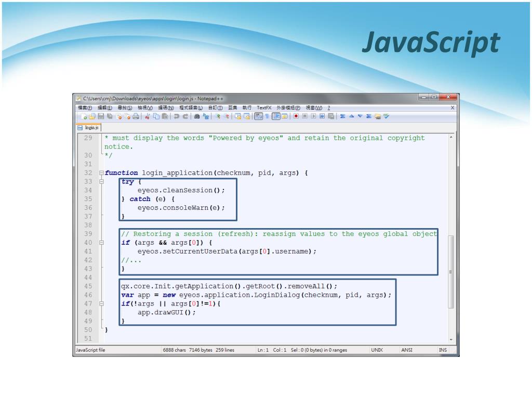Screen dimensions: 532x399
Task: Click the UNIX line-ending status entry
Action: (x=377, y=350)
